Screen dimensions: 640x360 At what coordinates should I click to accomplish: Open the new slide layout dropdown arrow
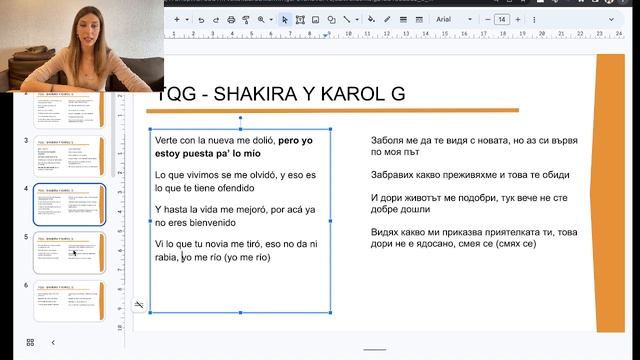point(187,20)
